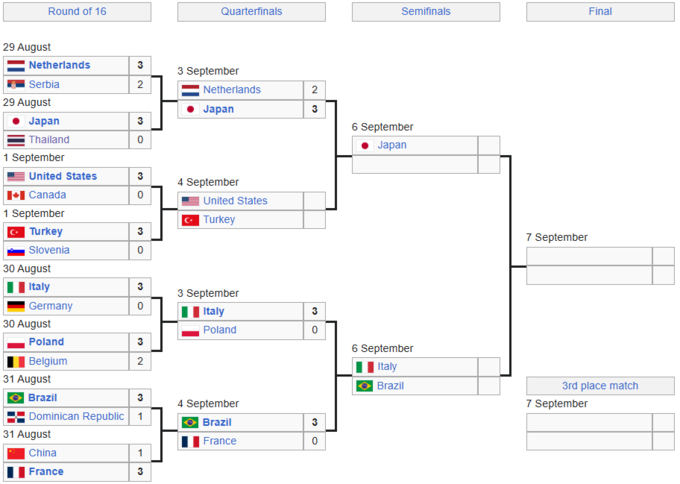Open the Slovenia team link

49,251
